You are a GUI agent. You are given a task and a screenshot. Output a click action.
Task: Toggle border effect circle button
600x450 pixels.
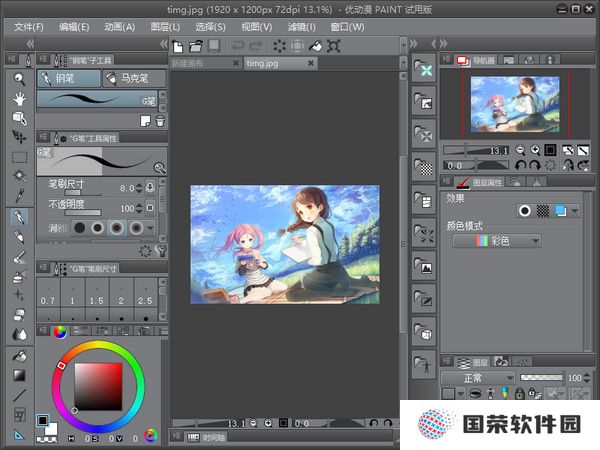click(x=524, y=211)
